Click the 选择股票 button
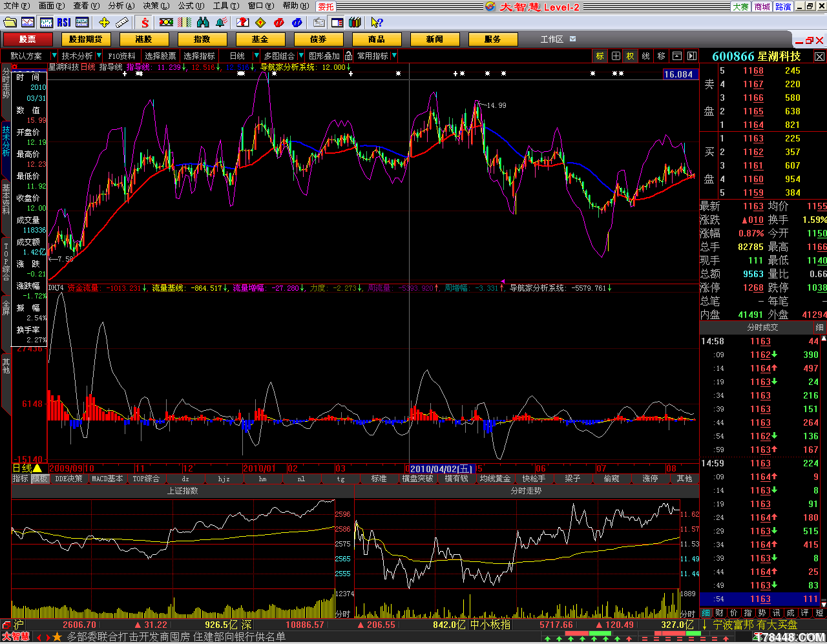The height and width of the screenshot is (644, 827). click(160, 56)
